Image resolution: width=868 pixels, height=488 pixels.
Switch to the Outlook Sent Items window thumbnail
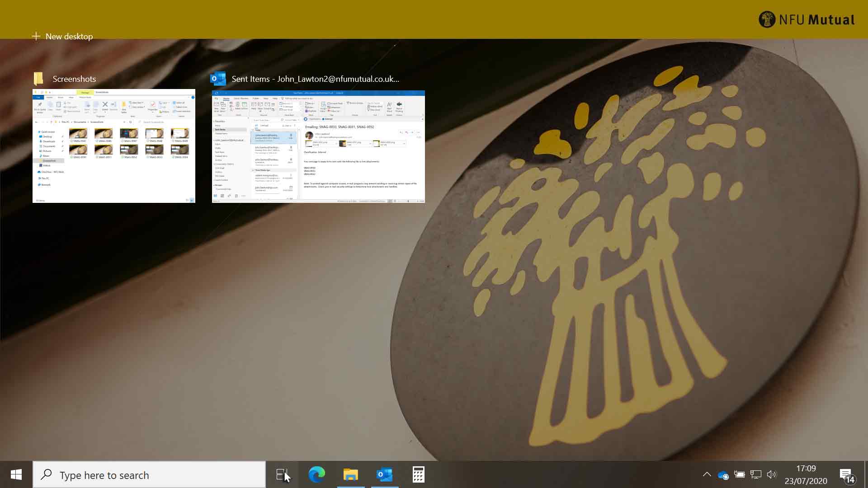318,147
